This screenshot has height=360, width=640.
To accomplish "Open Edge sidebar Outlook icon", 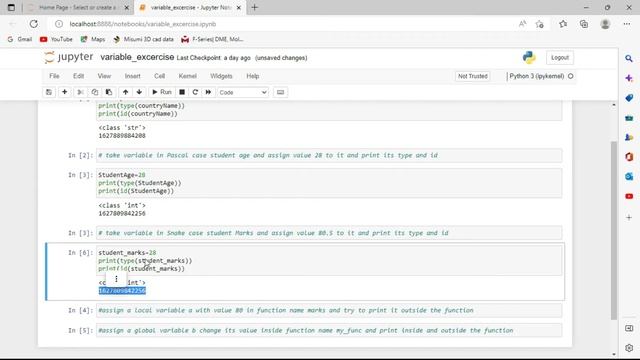I will tap(629, 176).
